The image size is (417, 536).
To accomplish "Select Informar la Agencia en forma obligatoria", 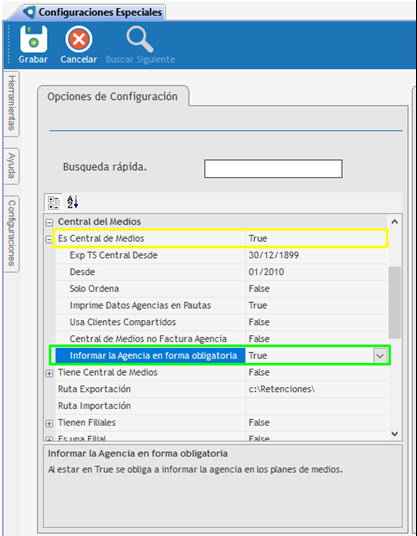I will pyautogui.click(x=220, y=356).
